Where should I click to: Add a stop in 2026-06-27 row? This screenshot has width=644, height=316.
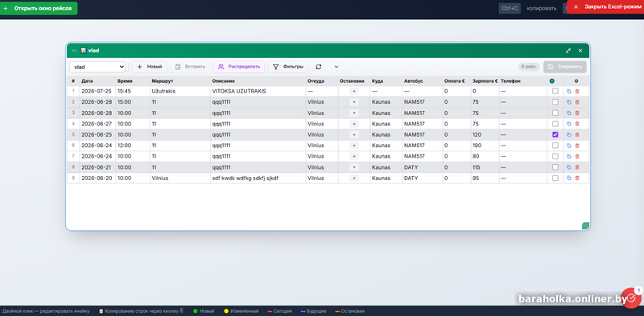tap(354, 124)
